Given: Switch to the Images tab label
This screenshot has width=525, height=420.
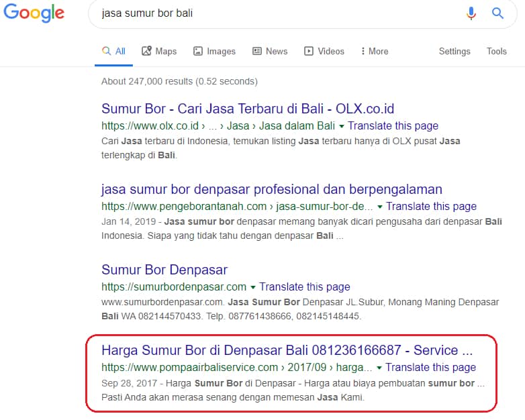Looking at the screenshot, I should pyautogui.click(x=221, y=51).
